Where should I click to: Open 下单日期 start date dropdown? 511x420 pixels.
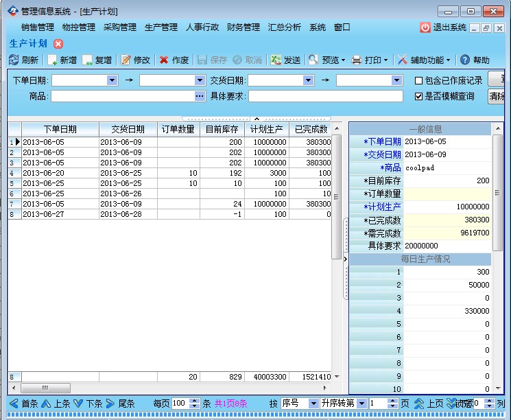(x=112, y=80)
